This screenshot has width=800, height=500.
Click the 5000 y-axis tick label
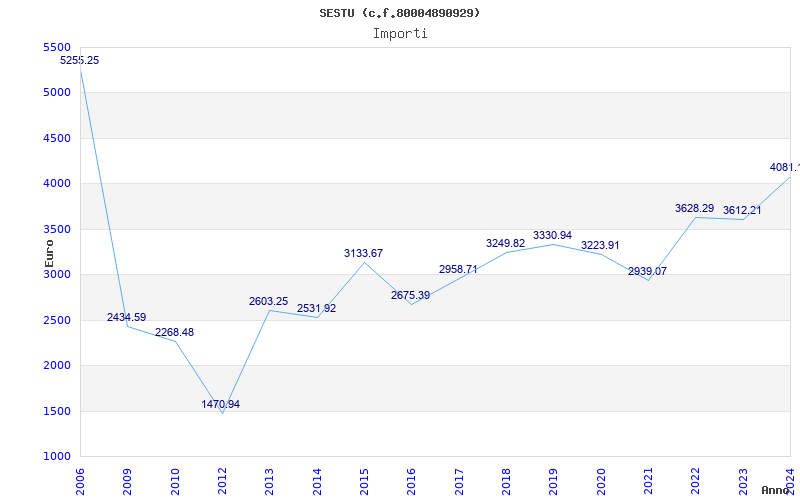pyautogui.click(x=57, y=93)
